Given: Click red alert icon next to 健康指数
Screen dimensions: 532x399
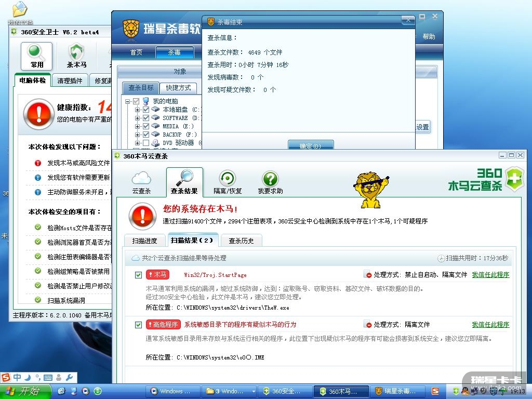Looking at the screenshot, I should tap(38, 114).
